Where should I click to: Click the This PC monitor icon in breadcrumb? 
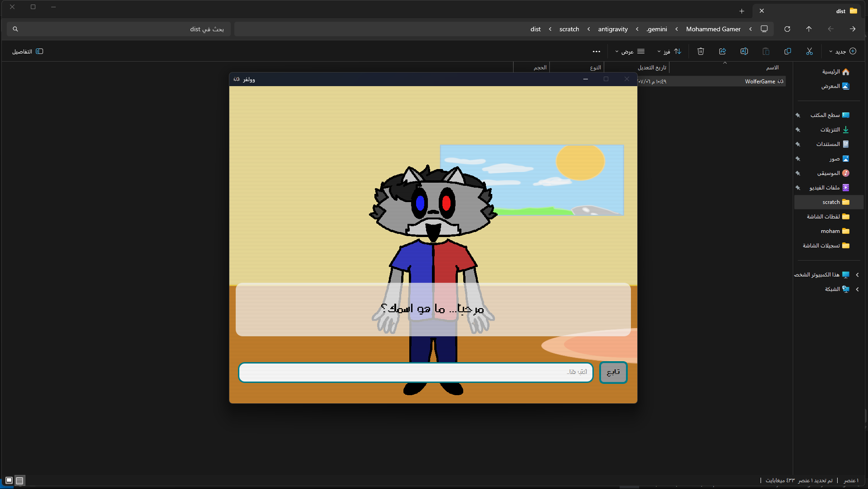pyautogui.click(x=764, y=29)
